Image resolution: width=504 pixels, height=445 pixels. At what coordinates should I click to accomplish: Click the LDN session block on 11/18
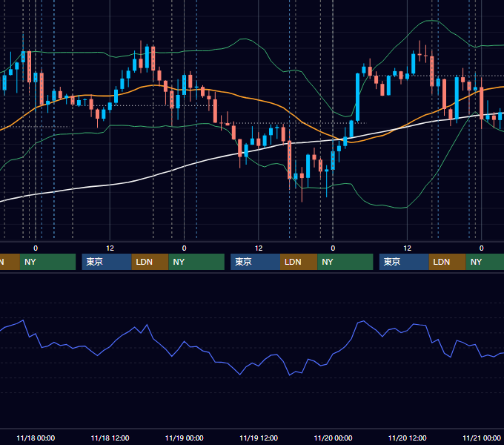[x=150, y=262]
